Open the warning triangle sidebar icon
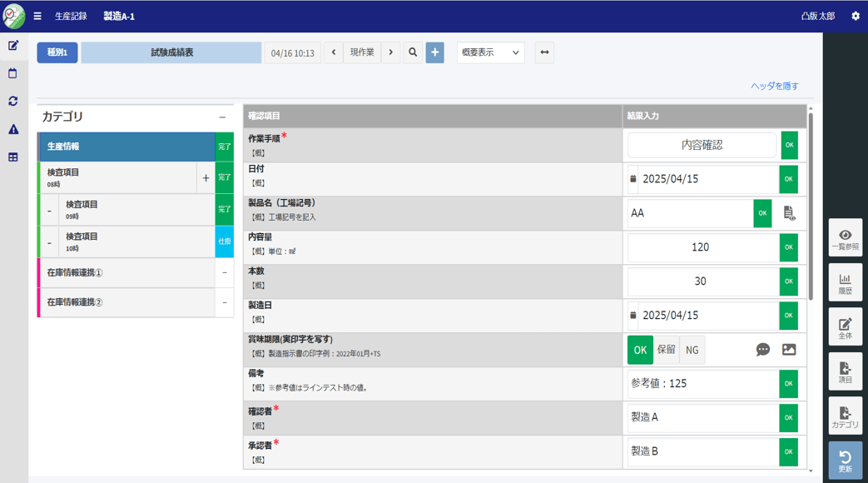 tap(13, 129)
